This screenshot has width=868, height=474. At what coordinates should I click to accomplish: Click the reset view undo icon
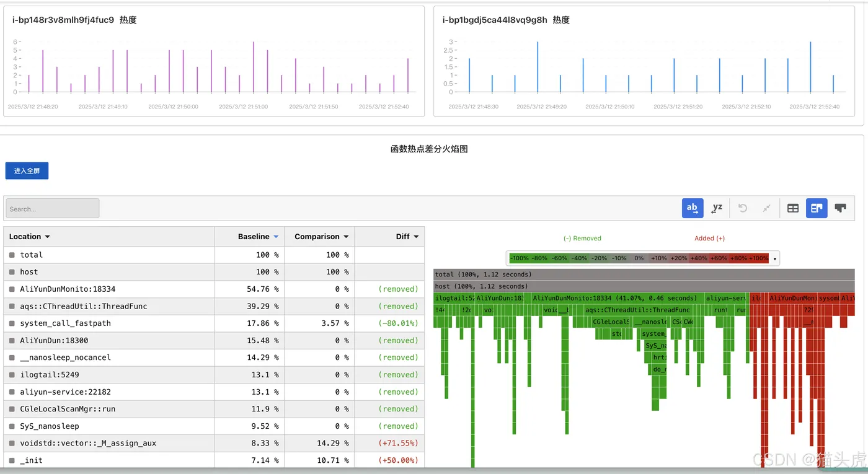(743, 208)
